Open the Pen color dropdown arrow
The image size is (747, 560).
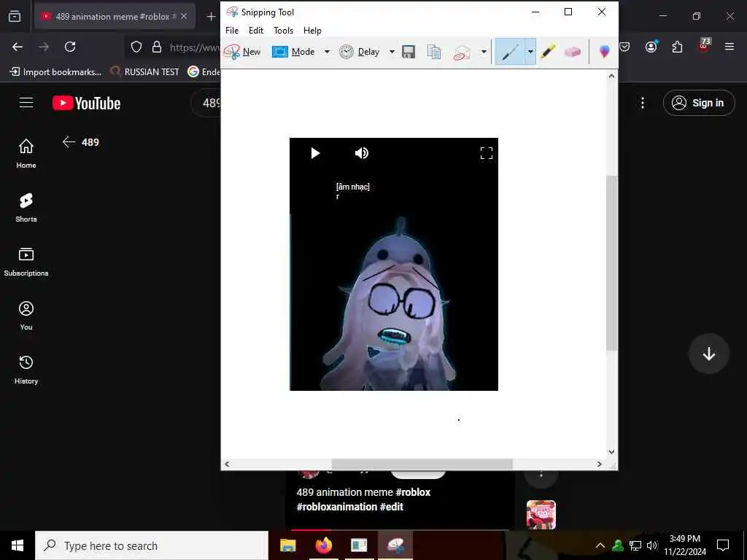click(x=530, y=52)
